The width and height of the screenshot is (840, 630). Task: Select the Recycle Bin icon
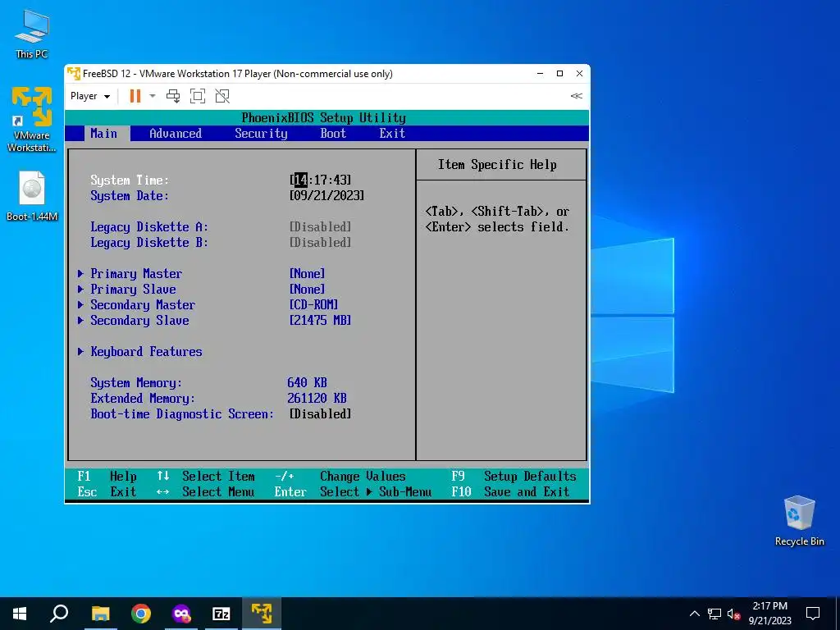799,521
